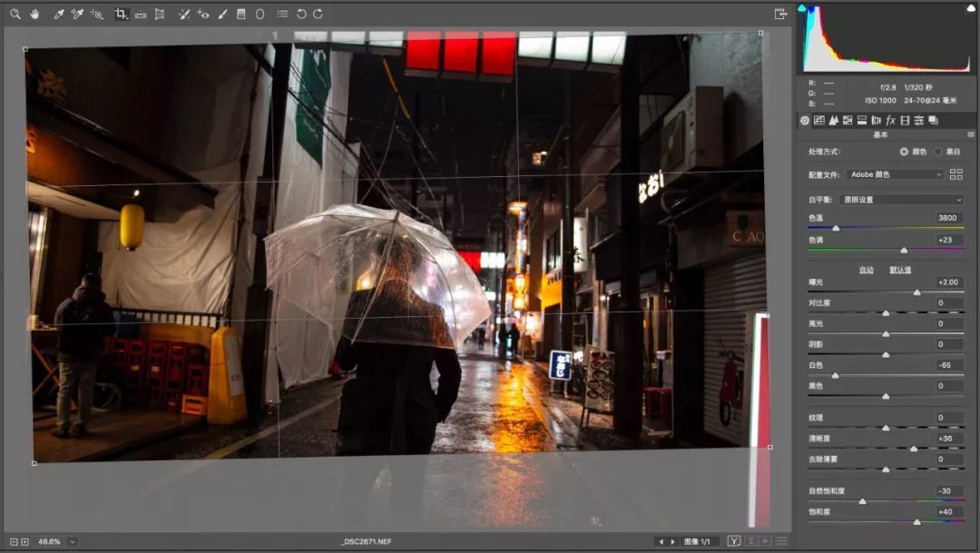Click the histogram display
Viewport: 980px width, 553px height.
(887, 39)
